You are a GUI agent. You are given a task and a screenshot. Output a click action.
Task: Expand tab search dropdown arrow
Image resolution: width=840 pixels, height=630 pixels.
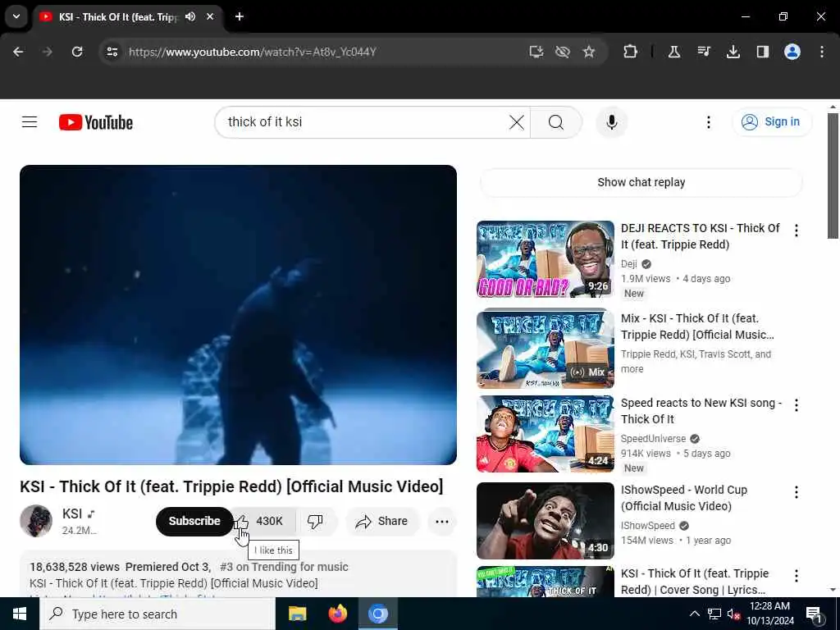point(16,16)
